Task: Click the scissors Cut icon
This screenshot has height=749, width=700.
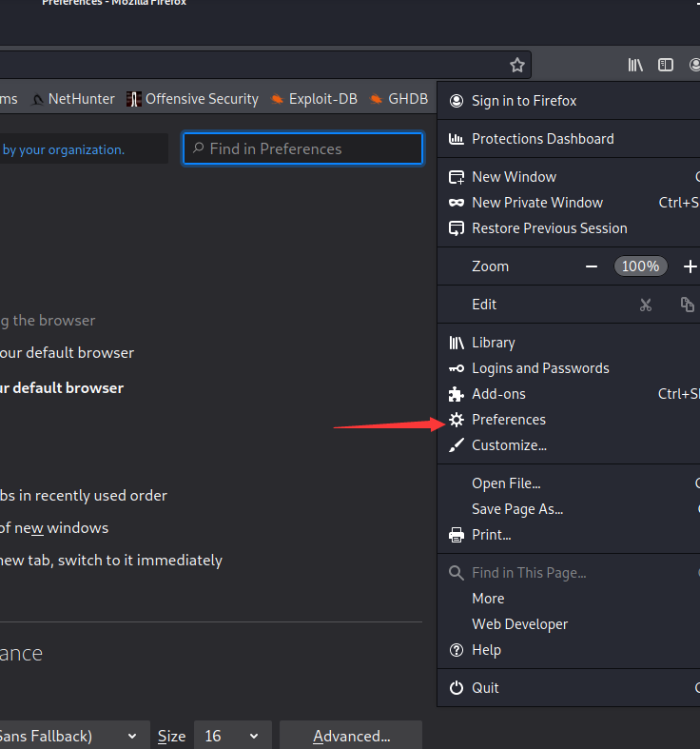Action: pos(646,305)
